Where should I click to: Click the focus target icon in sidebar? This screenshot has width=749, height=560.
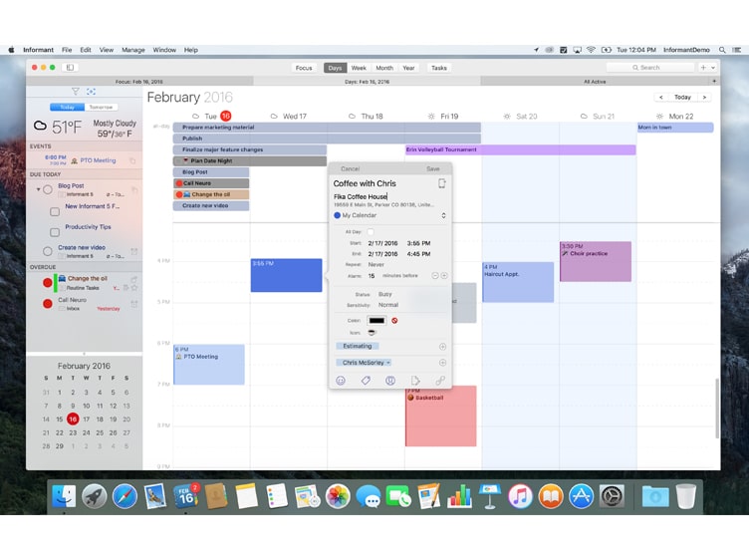tap(92, 92)
